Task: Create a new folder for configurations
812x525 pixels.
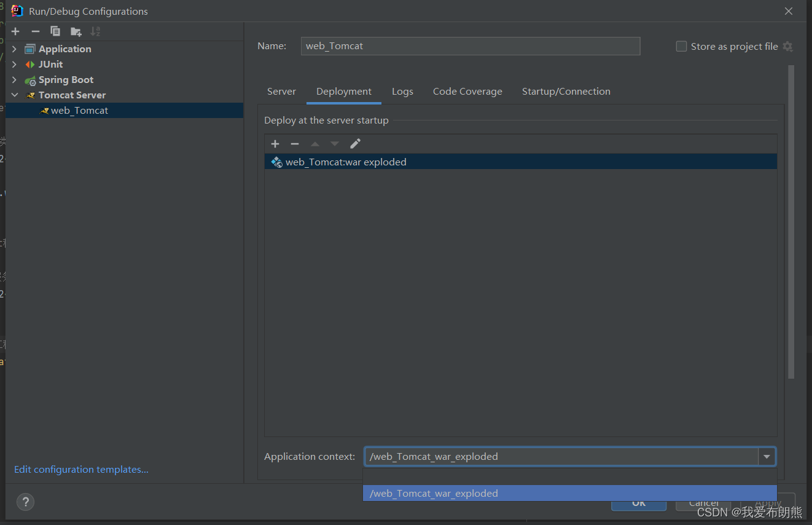Action: tap(76, 31)
